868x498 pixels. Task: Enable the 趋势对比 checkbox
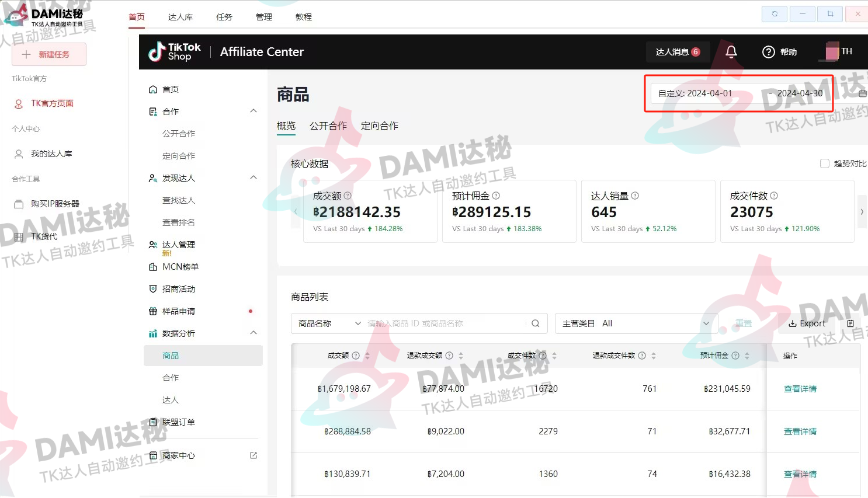[825, 163]
